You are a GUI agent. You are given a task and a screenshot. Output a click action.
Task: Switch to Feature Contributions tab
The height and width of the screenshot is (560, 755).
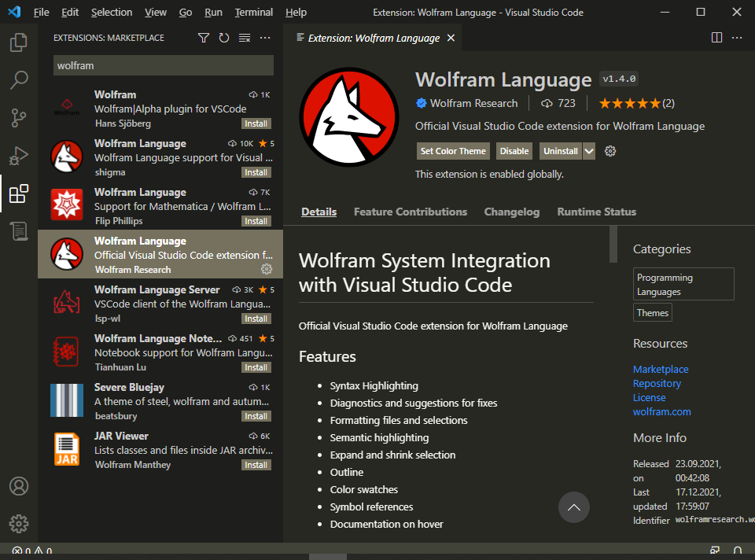411,212
